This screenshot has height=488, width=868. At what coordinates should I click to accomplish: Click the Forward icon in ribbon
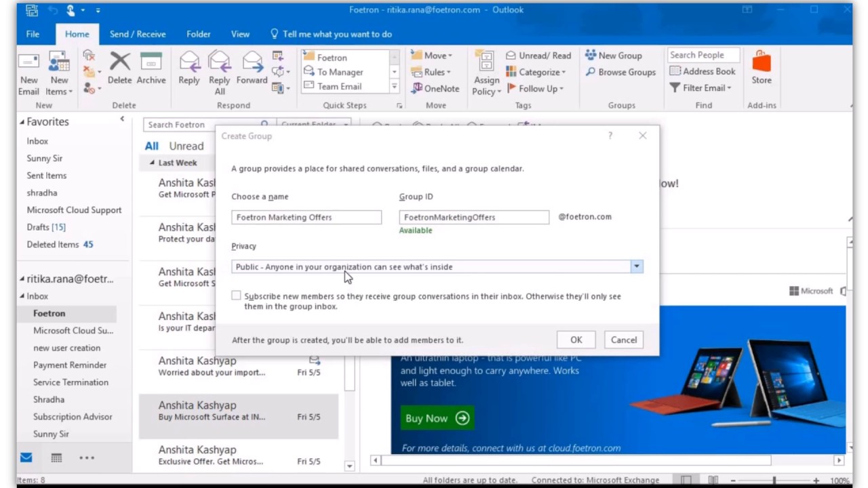click(252, 62)
